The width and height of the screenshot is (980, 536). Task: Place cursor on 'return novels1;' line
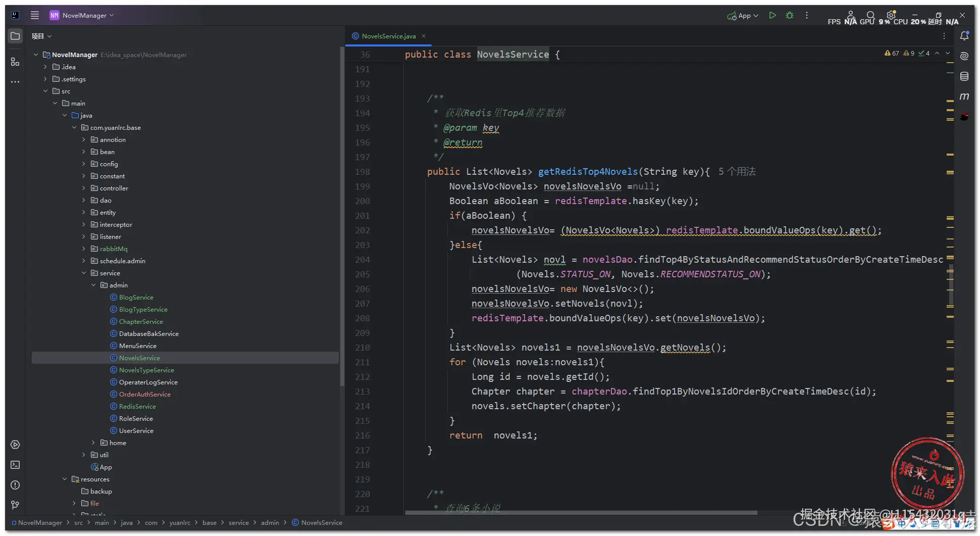(493, 435)
